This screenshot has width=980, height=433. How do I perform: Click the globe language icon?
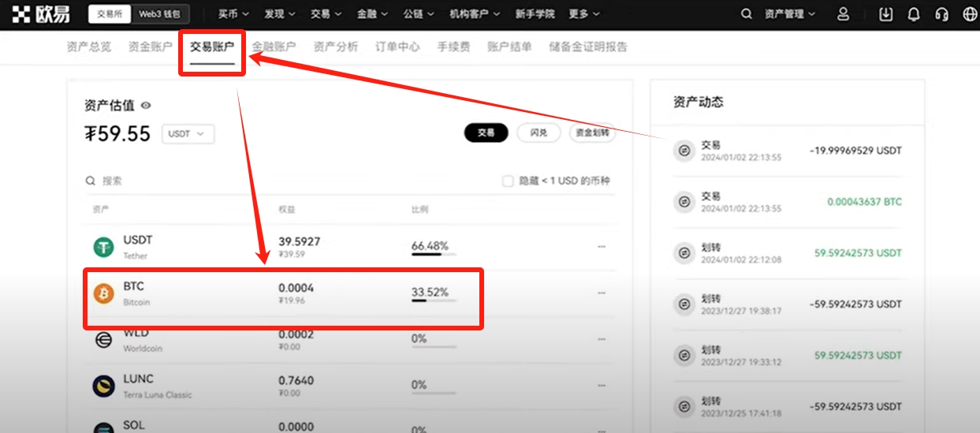tap(969, 14)
